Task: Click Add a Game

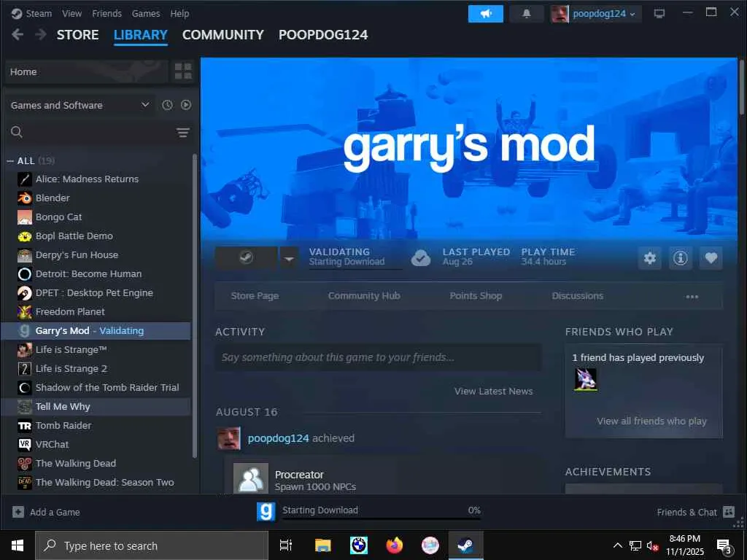Action: click(46, 512)
